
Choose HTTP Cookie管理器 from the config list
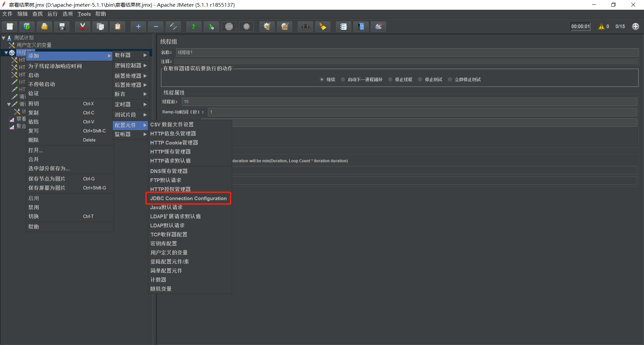tap(174, 142)
